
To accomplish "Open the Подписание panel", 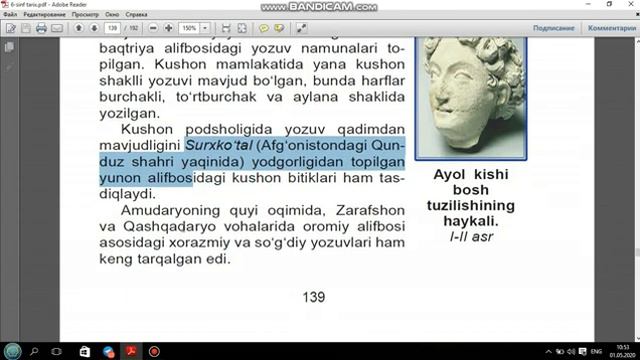I will click(553, 28).
